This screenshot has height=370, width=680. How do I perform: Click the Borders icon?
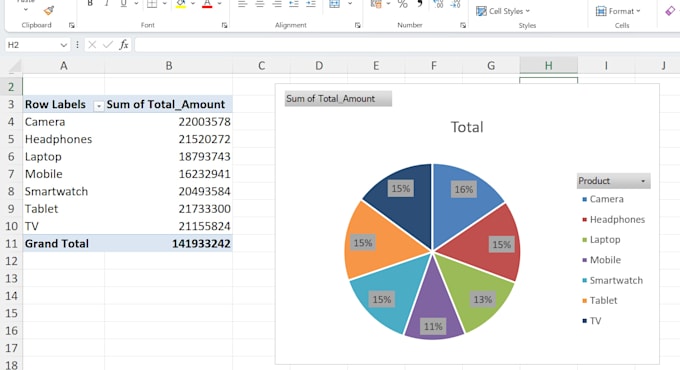(x=152, y=3)
